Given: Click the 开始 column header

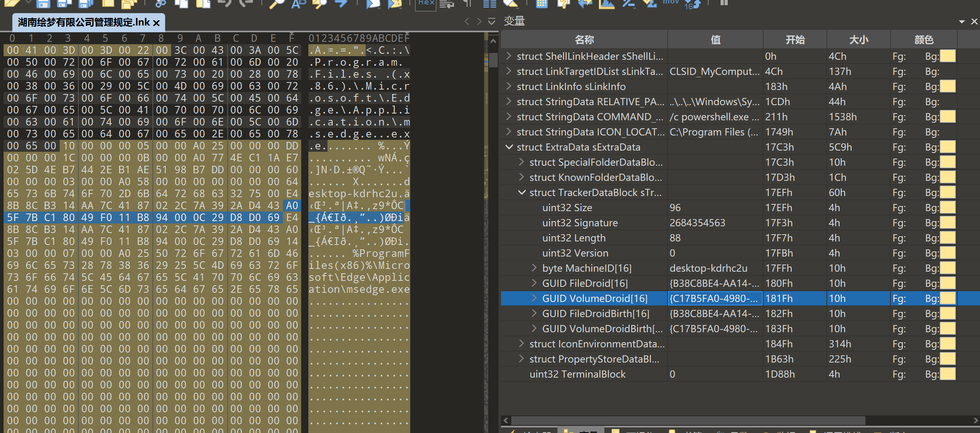Looking at the screenshot, I should pos(795,39).
